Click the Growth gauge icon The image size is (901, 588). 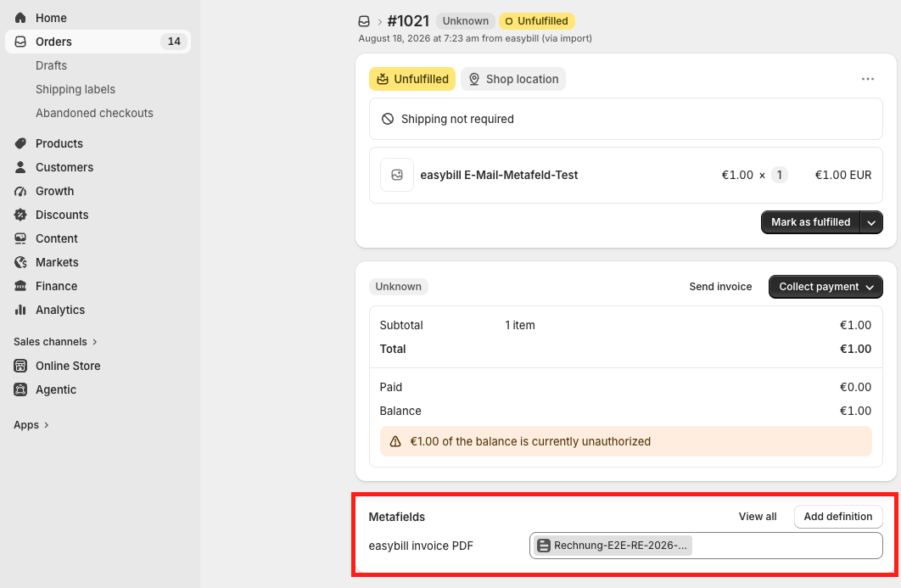20,191
